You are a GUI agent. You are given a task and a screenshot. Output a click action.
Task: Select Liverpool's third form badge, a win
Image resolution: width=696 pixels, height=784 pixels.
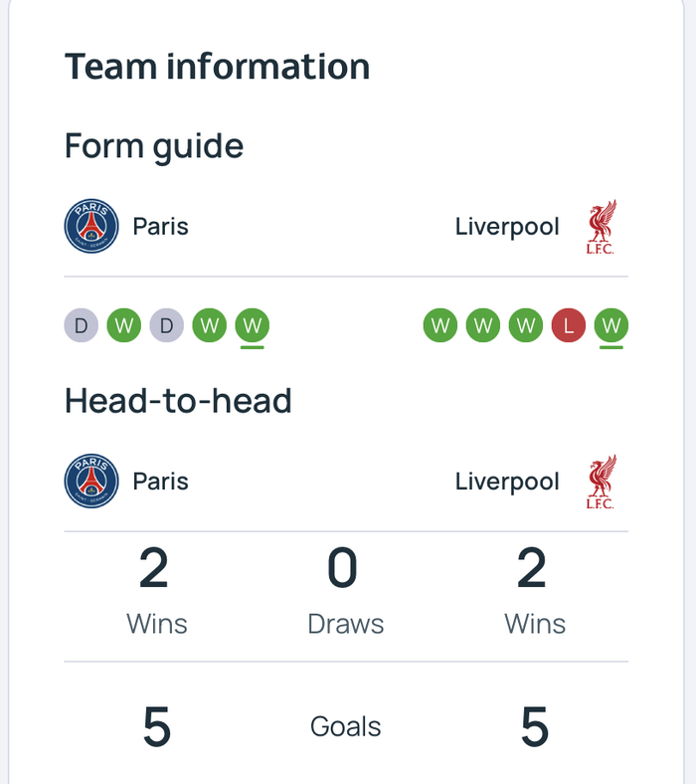[526, 325]
